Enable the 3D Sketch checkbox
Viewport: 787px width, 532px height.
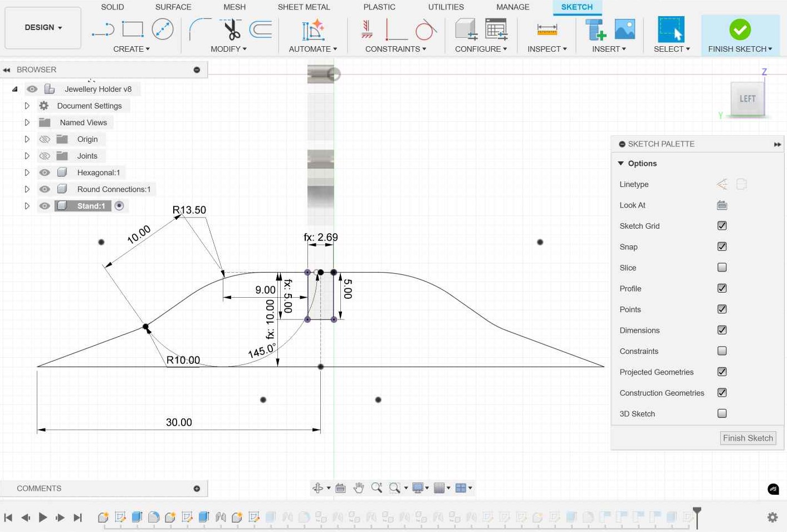pyautogui.click(x=722, y=413)
